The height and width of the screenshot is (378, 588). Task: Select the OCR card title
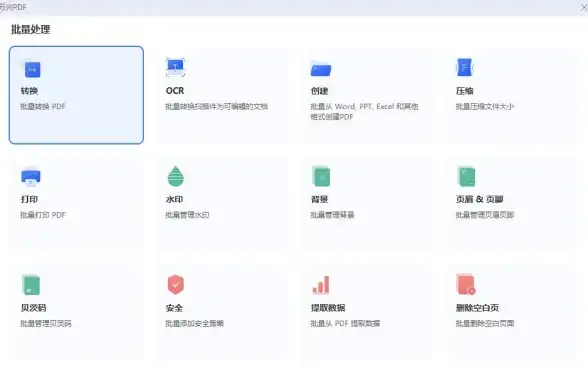click(175, 91)
